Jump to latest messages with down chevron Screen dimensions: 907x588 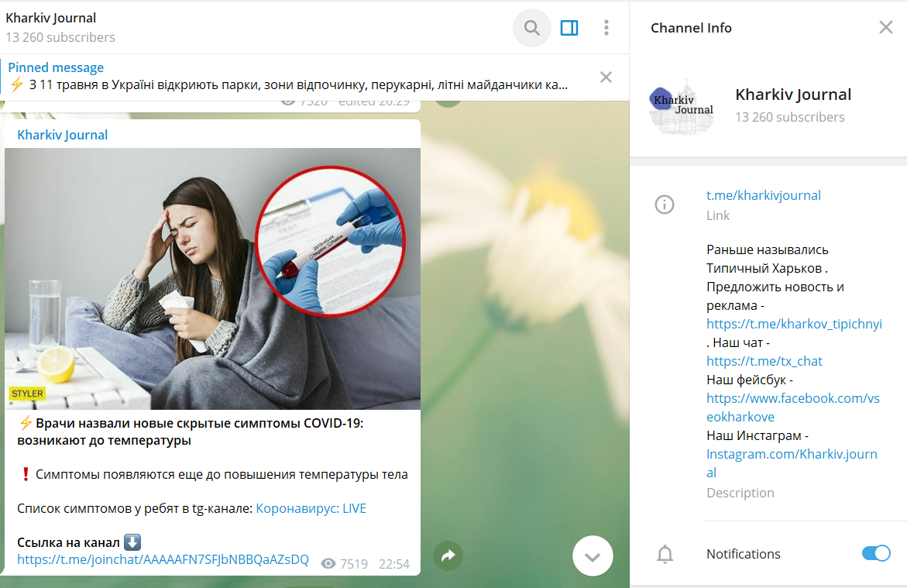point(593,556)
